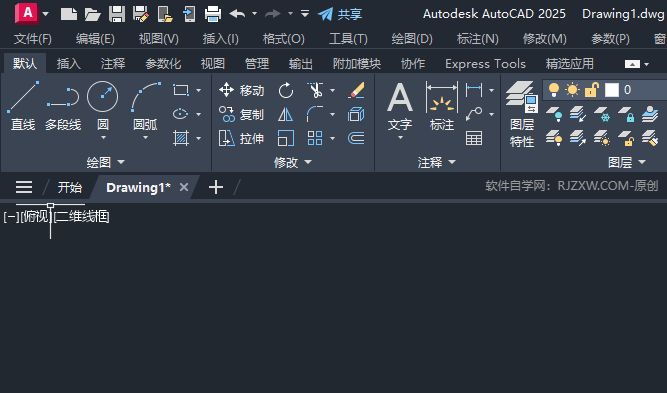Activate the Move (移动) tool

tap(242, 90)
